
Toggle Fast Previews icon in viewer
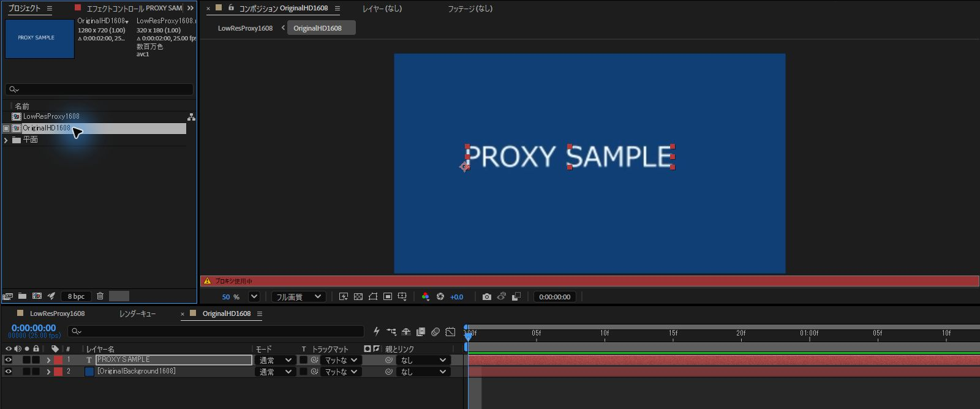coord(344,297)
